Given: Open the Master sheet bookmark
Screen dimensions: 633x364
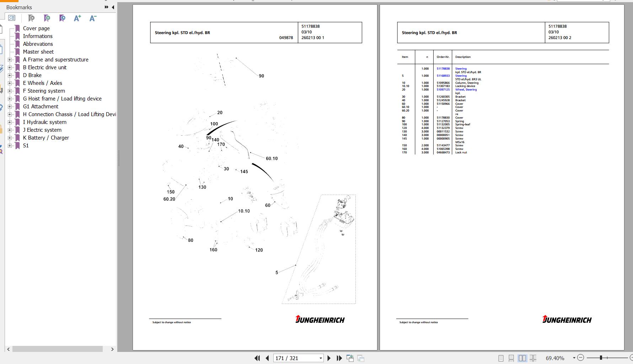Looking at the screenshot, I should click(x=38, y=52).
